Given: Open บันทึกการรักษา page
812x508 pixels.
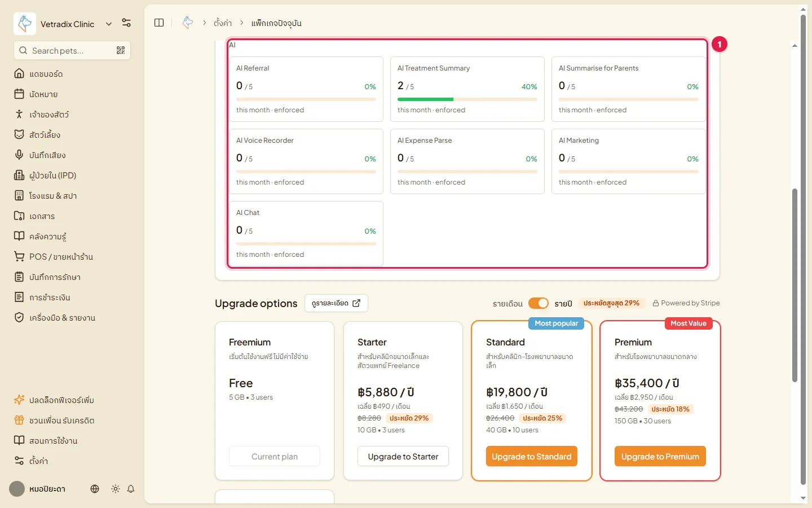Looking at the screenshot, I should (x=72, y=277).
